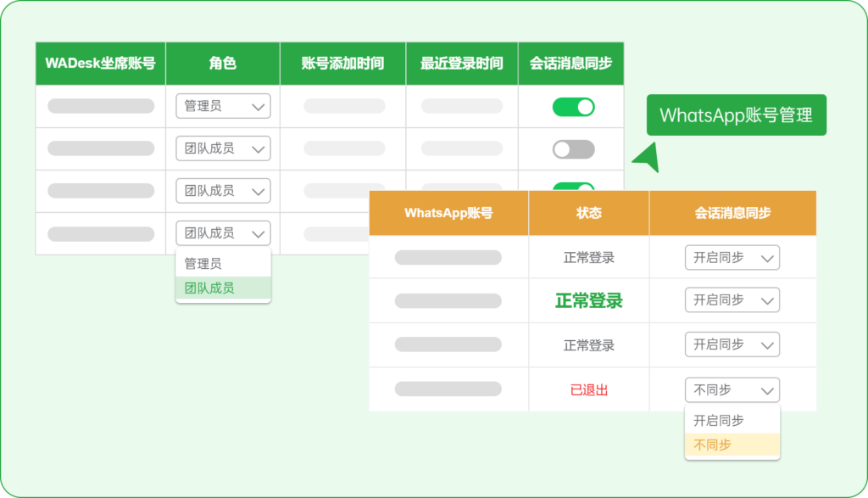The image size is (868, 498).
Task: Enable the second row's gray sync toggle
Action: click(574, 149)
